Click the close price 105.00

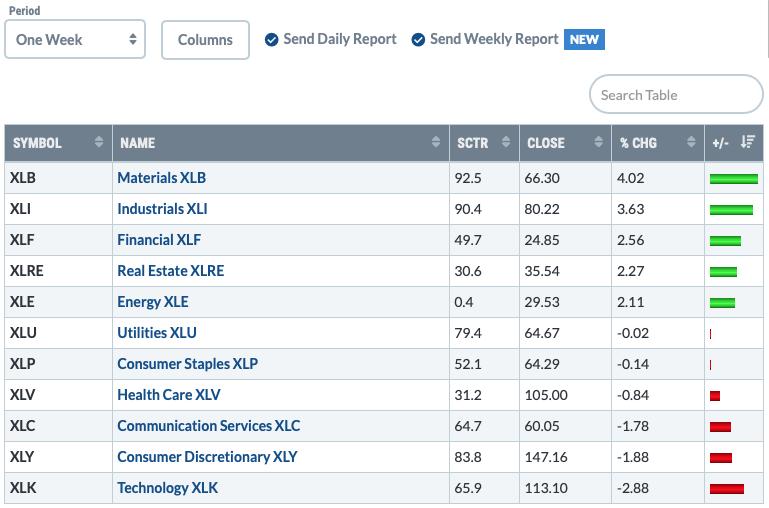(546, 395)
